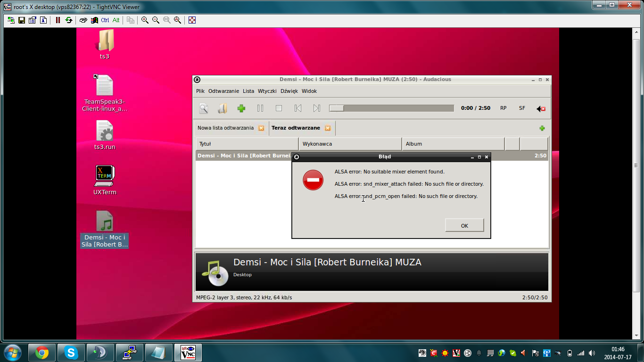
Task: Open the Windows Start menu
Action: [12, 352]
